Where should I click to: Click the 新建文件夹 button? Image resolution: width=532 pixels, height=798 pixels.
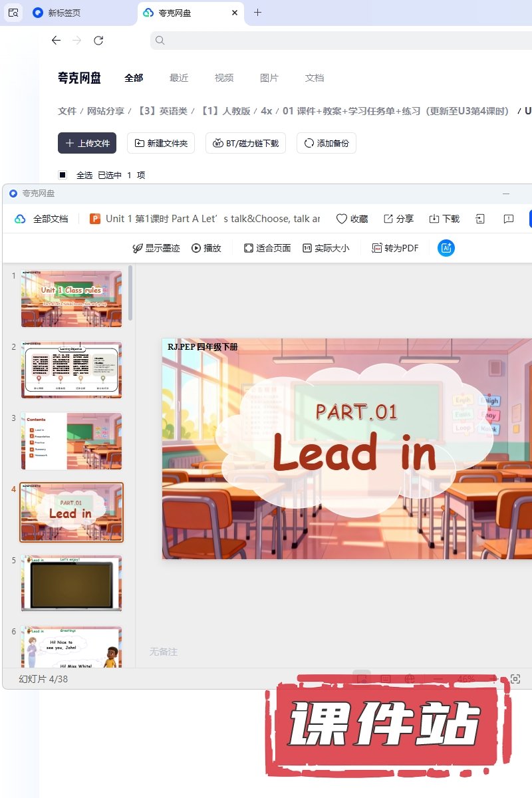click(x=161, y=143)
